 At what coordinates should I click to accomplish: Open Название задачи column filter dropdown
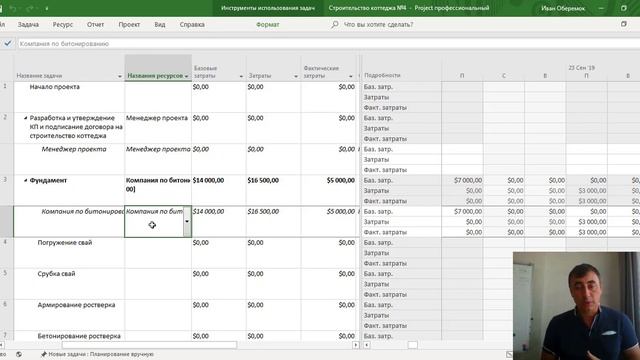(x=120, y=76)
